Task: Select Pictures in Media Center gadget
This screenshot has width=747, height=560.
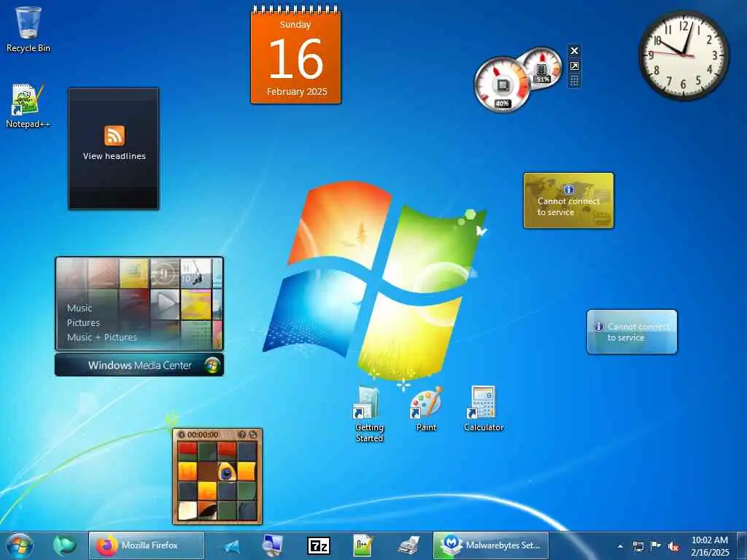Action: coord(83,322)
